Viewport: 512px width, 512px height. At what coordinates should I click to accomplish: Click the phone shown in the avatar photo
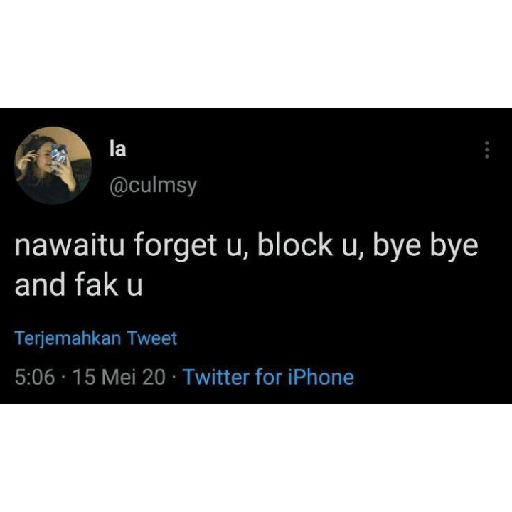(x=59, y=154)
